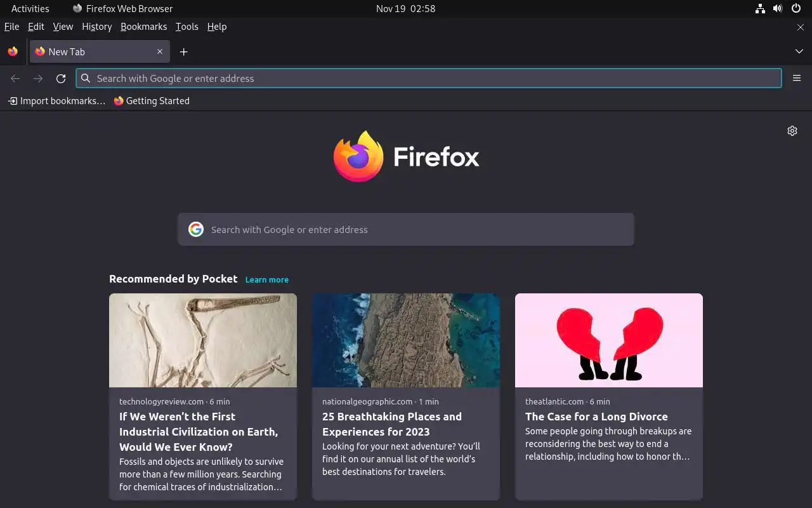Image resolution: width=812 pixels, height=508 pixels.
Task: Click theatlantic.com source label
Action: (x=554, y=401)
